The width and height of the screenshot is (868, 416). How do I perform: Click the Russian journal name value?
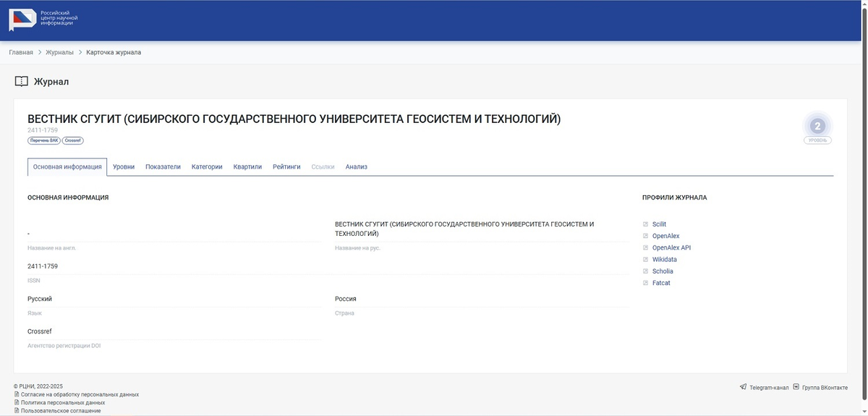pos(464,229)
